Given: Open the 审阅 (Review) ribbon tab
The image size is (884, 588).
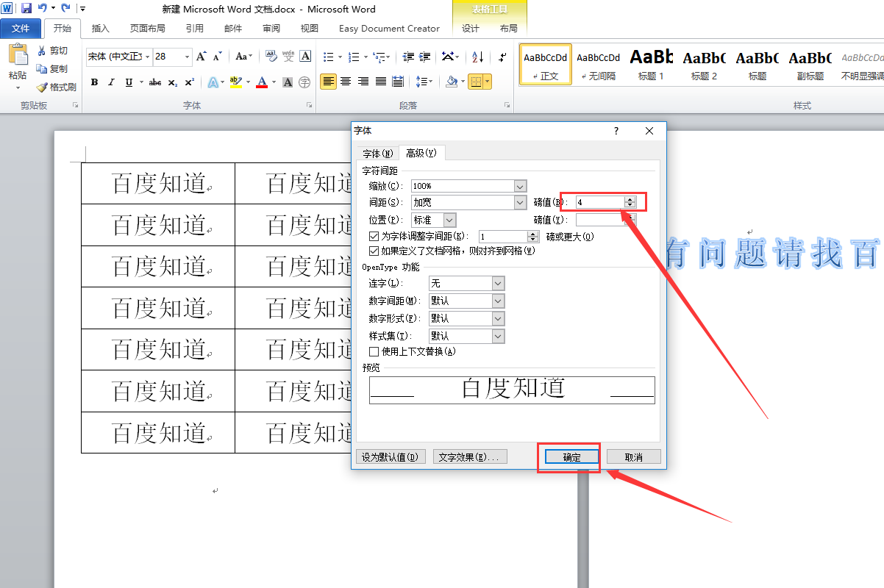Looking at the screenshot, I should click(271, 29).
